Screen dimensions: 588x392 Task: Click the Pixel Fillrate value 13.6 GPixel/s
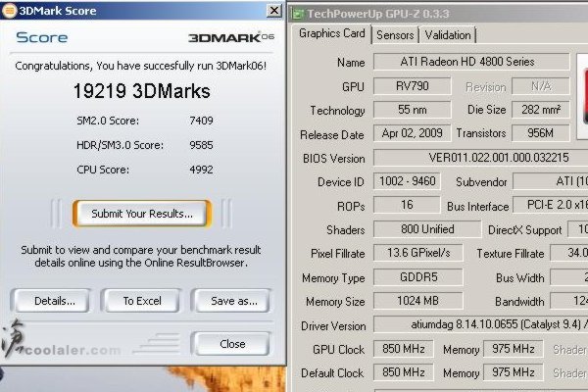[418, 253]
